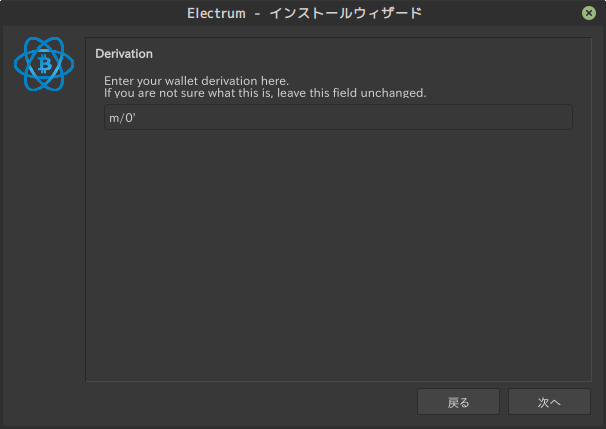
Task: Click the Derivation heading label
Action: (x=124, y=53)
